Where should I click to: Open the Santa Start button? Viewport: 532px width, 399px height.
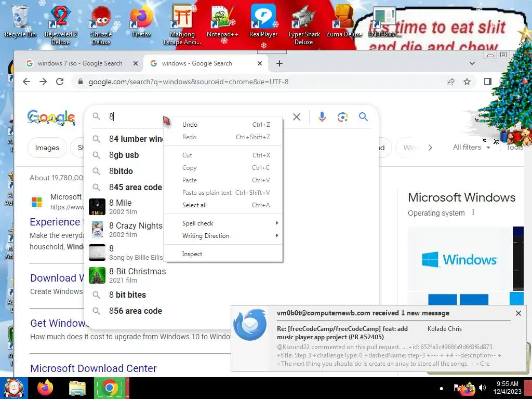pyautogui.click(x=14, y=388)
